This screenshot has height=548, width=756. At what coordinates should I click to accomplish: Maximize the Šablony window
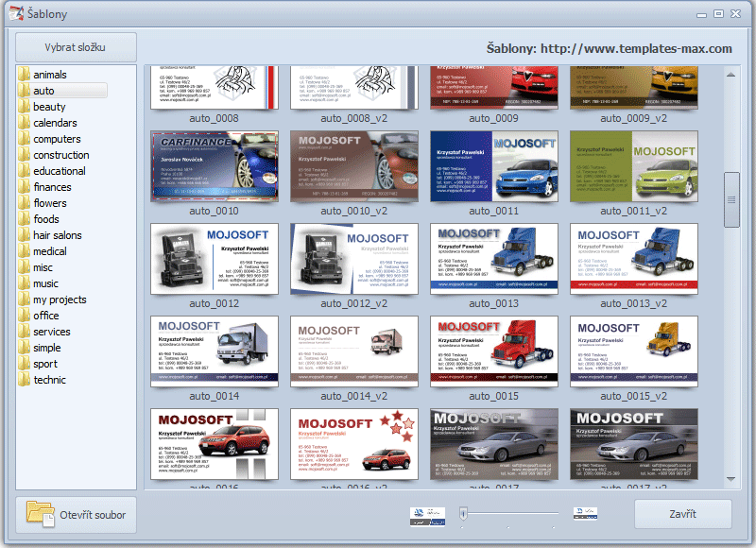pos(718,13)
